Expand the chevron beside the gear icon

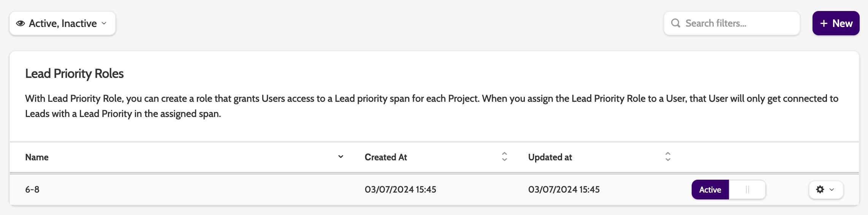coord(832,190)
